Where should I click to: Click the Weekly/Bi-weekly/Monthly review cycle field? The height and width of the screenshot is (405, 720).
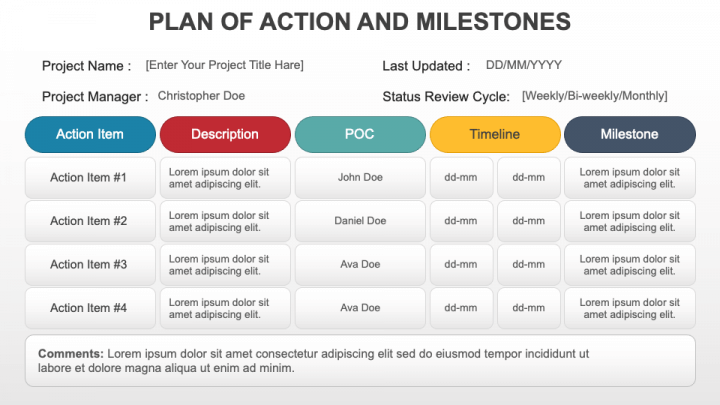pyautogui.click(x=595, y=96)
